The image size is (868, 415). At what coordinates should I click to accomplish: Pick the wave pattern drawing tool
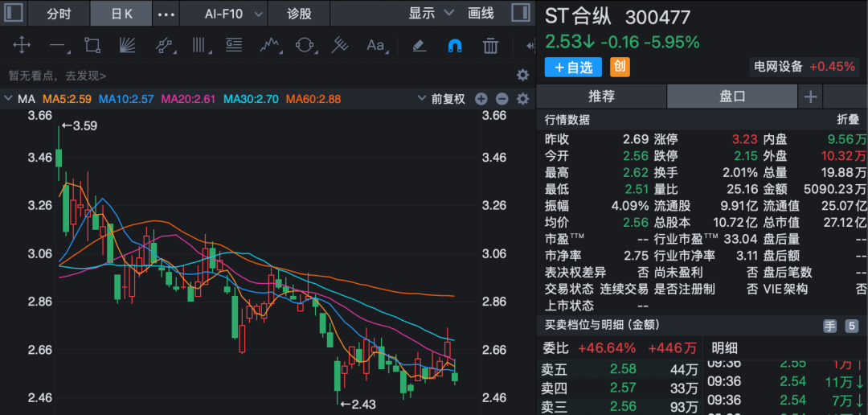click(x=269, y=46)
